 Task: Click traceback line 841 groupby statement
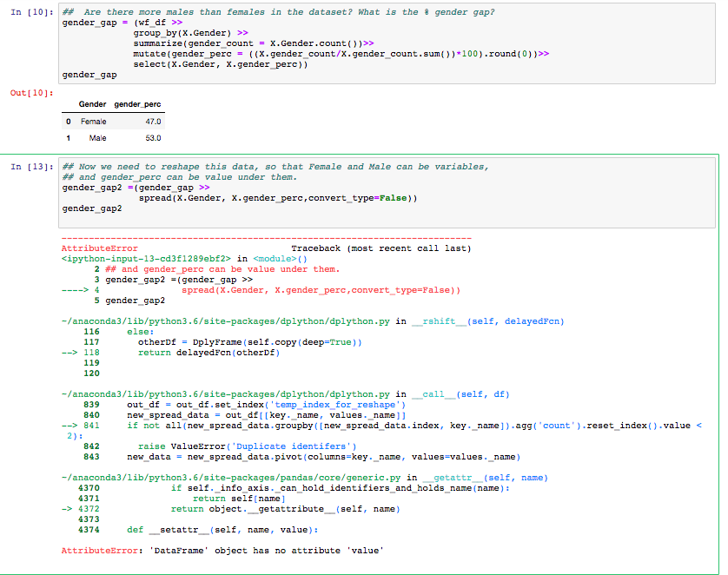point(414,426)
